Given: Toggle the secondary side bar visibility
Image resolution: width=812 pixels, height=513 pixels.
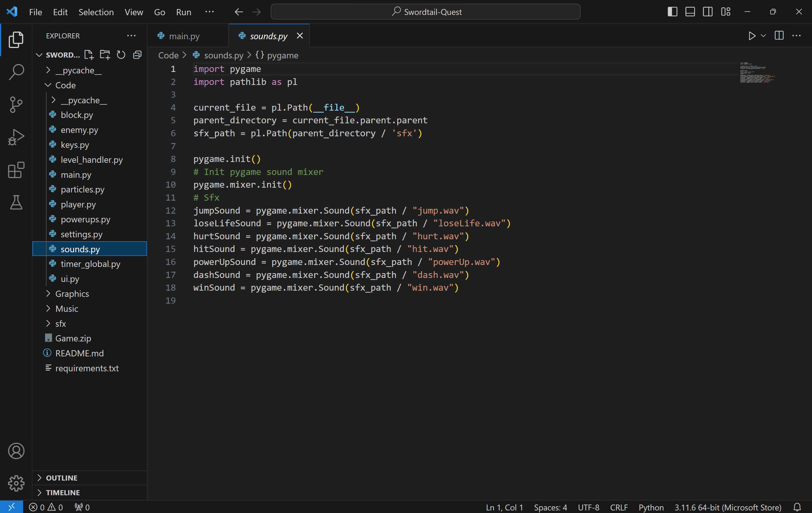Looking at the screenshot, I should [x=708, y=12].
